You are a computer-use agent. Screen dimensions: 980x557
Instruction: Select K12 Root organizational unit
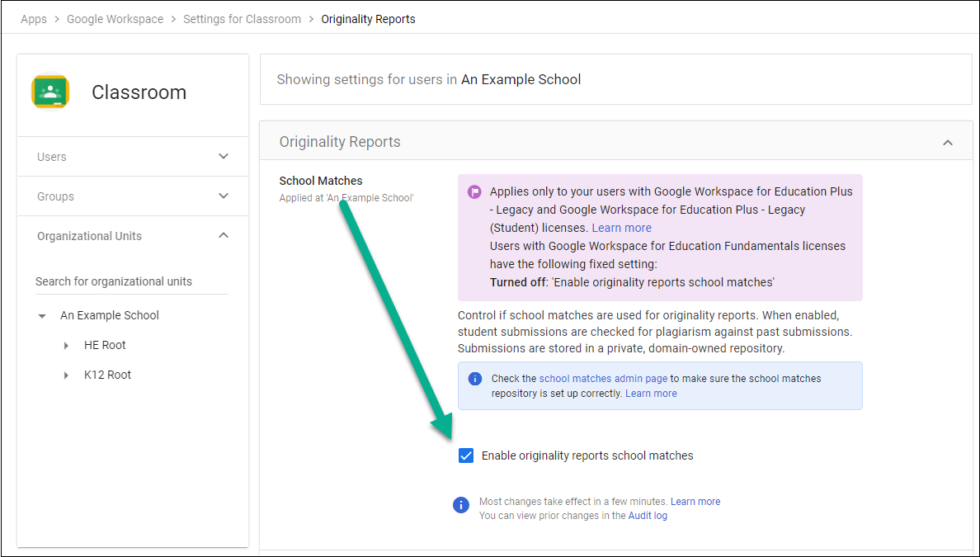(x=107, y=375)
